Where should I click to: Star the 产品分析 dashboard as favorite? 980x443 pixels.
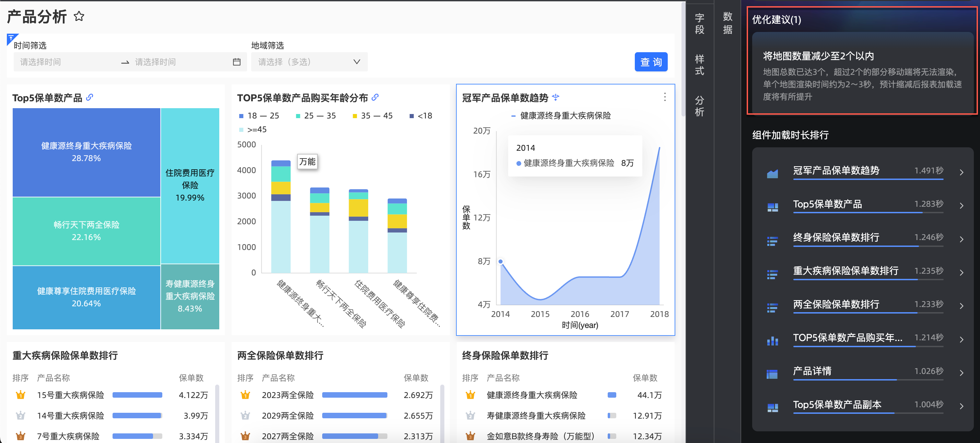pos(79,16)
